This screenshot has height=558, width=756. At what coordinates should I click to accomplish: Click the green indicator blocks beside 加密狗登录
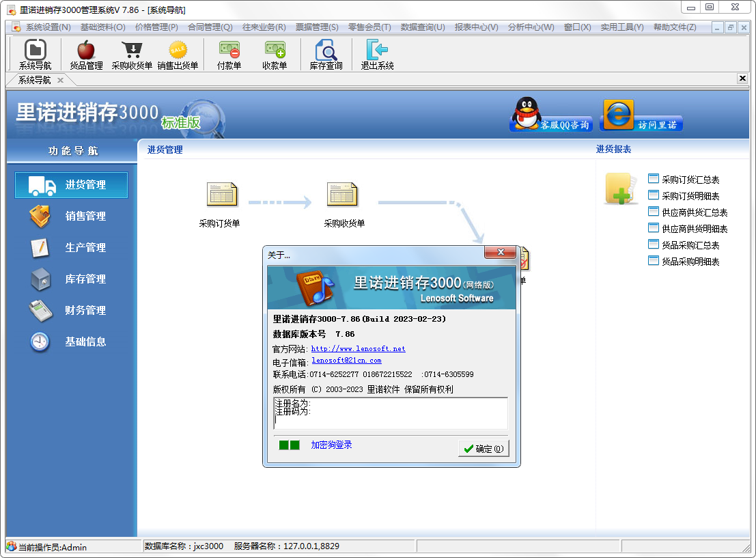(290, 445)
